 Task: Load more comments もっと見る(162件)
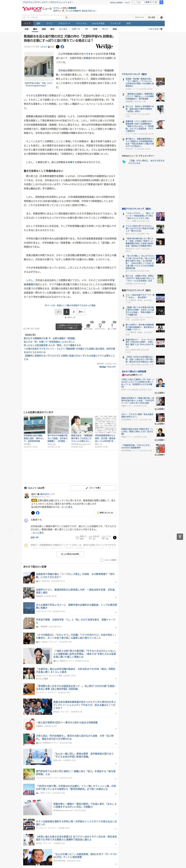pos(70,554)
